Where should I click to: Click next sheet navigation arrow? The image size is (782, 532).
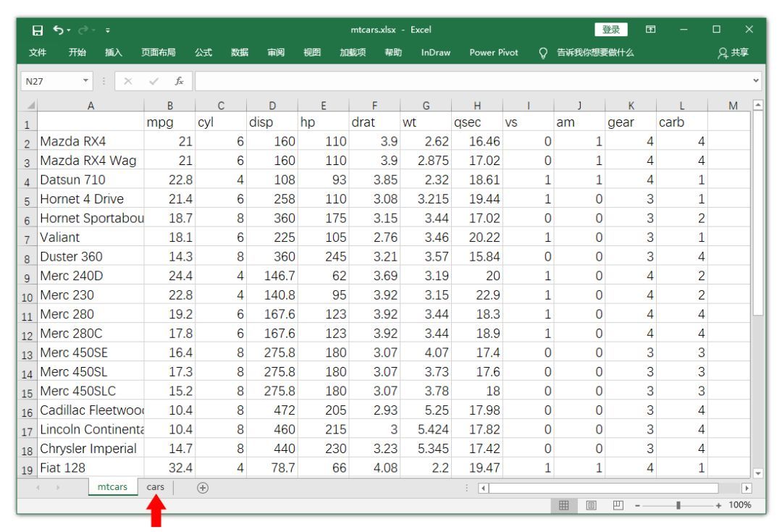coord(58,487)
